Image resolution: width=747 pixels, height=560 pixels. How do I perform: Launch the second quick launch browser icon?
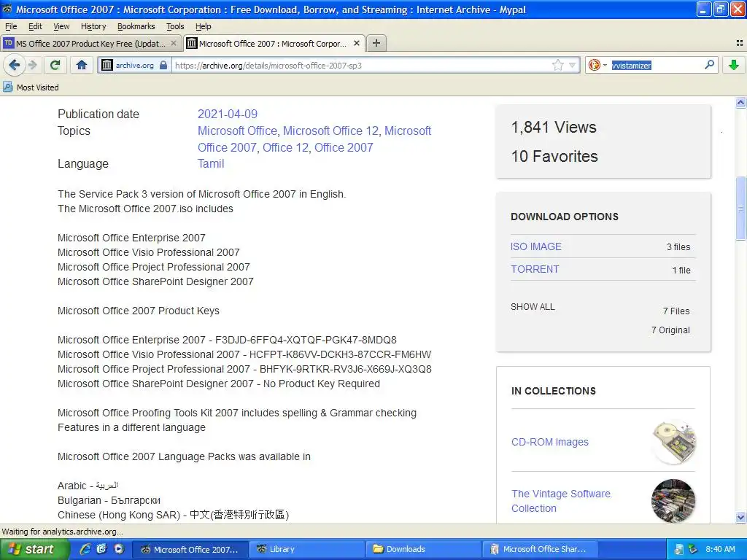[101, 549]
